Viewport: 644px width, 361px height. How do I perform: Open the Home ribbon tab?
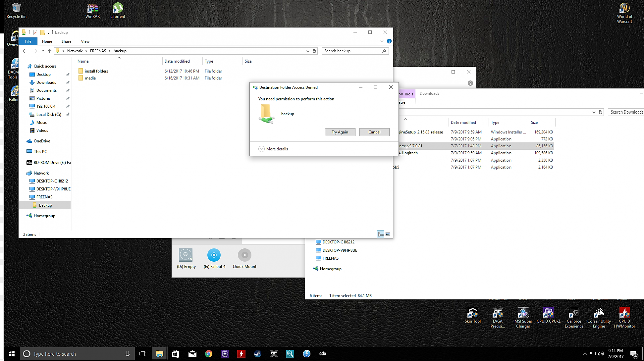point(47,41)
